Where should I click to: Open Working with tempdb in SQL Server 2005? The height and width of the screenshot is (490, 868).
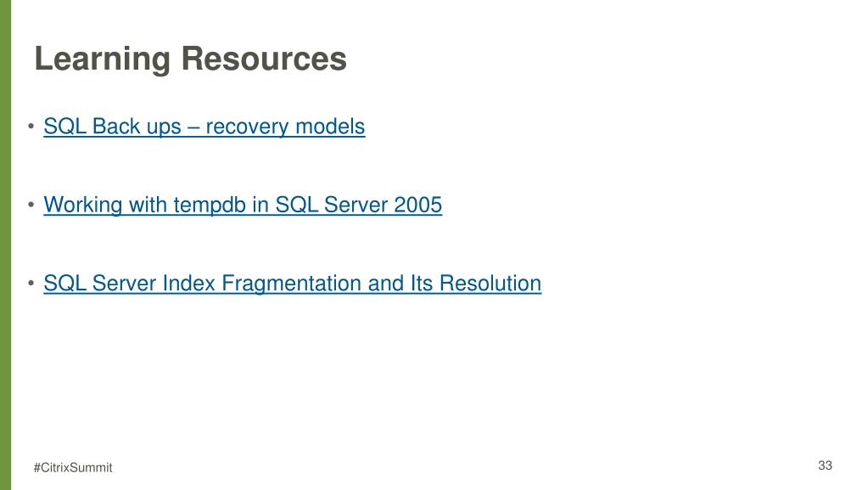coord(243,205)
